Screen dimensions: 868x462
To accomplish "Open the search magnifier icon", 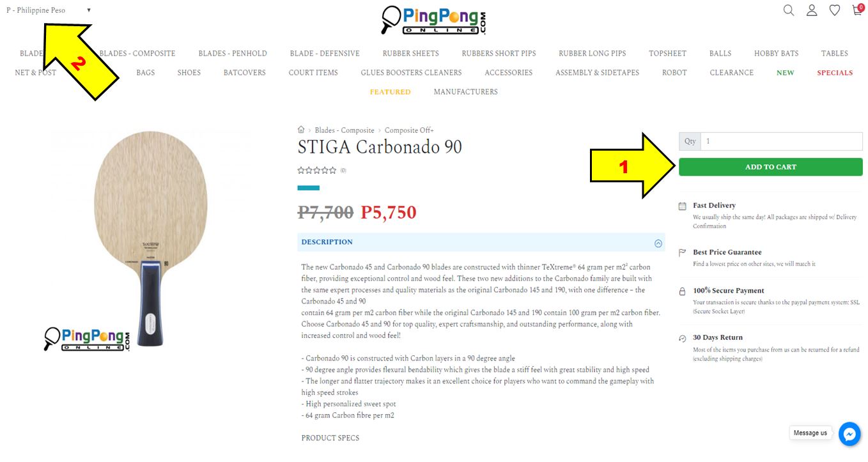I will tap(789, 10).
